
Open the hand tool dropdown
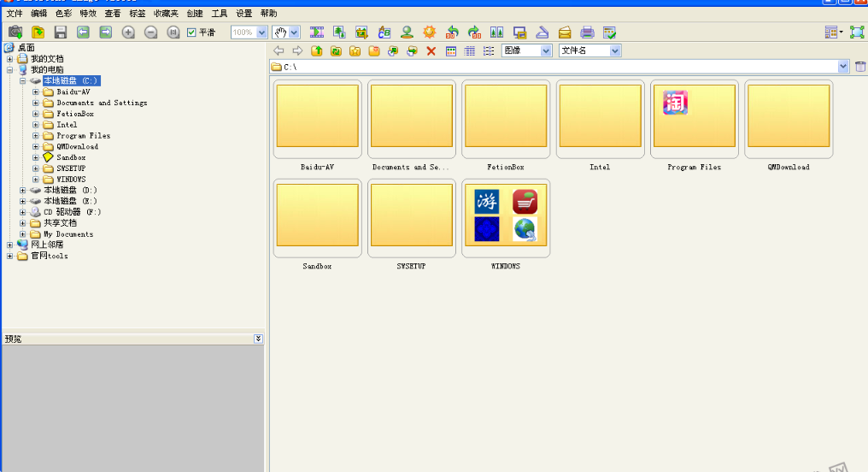(x=294, y=32)
